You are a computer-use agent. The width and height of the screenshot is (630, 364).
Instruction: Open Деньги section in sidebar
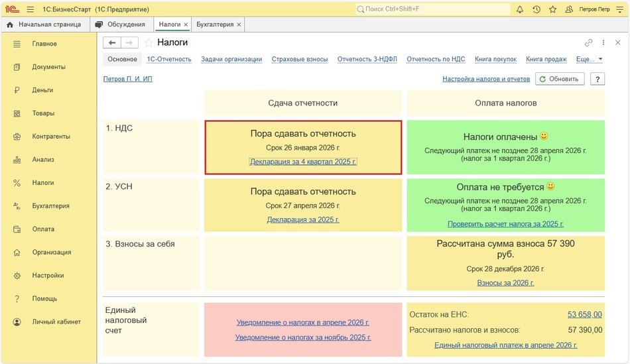coord(42,90)
